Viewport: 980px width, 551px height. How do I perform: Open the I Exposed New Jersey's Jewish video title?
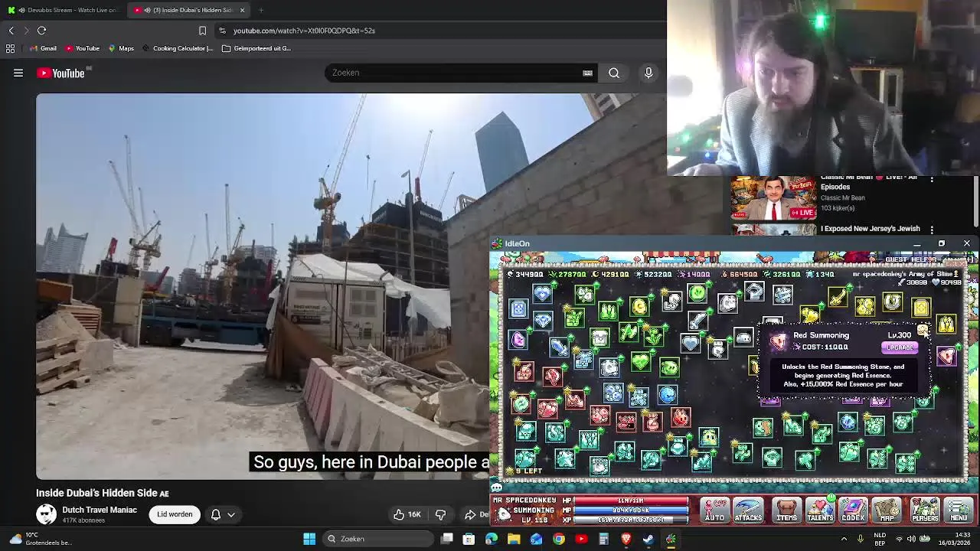coord(871,228)
